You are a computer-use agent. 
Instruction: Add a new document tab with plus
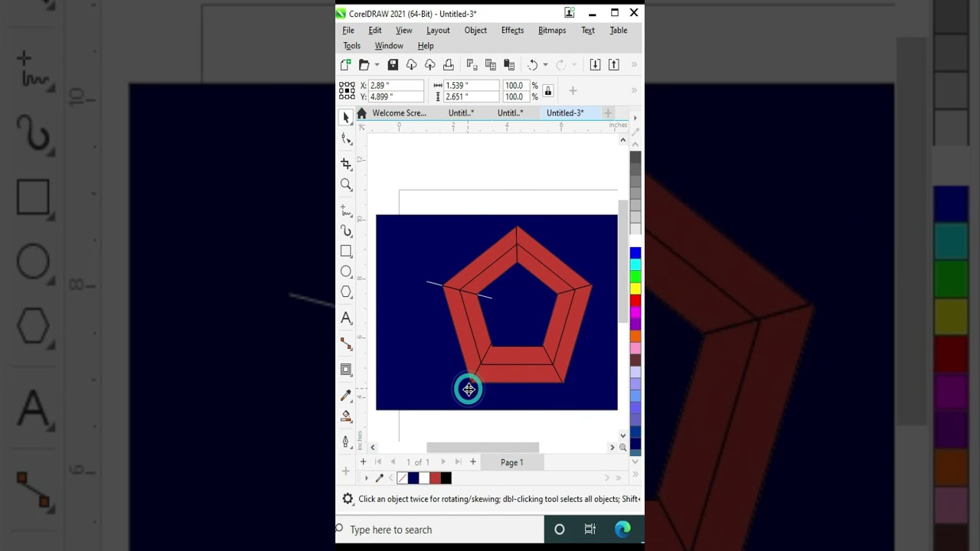tap(608, 113)
